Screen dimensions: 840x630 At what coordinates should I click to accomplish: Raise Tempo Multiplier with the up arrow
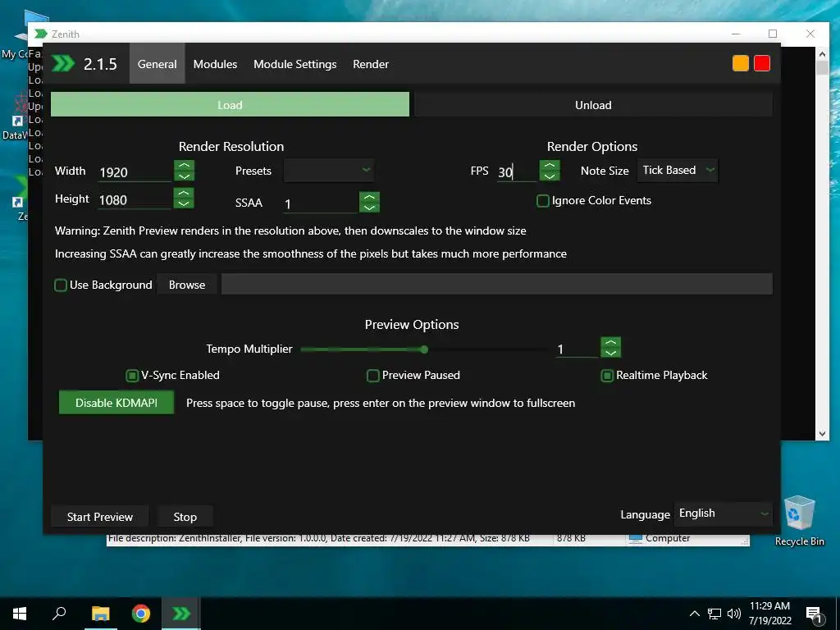610,342
